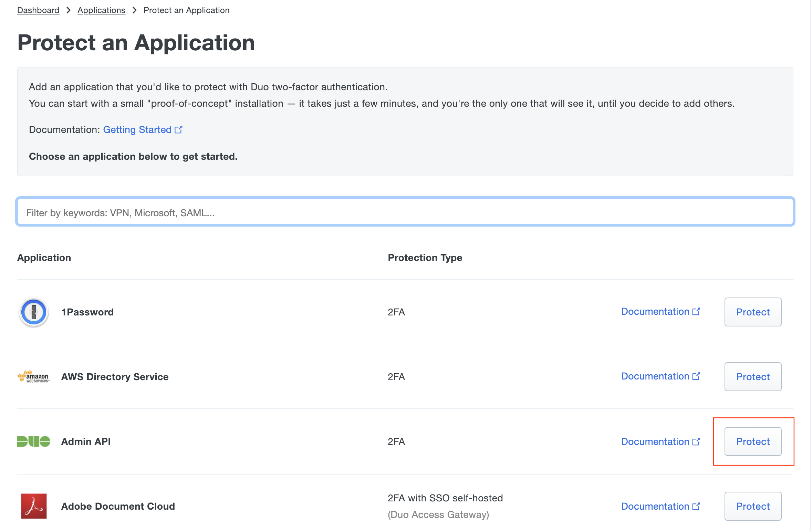Protect AWS Directory Service
The image size is (812, 531).
click(753, 377)
